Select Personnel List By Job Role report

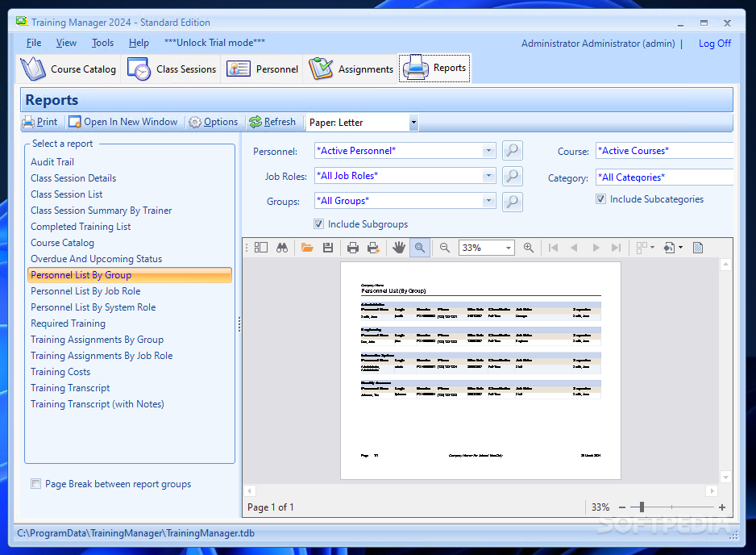(85, 291)
